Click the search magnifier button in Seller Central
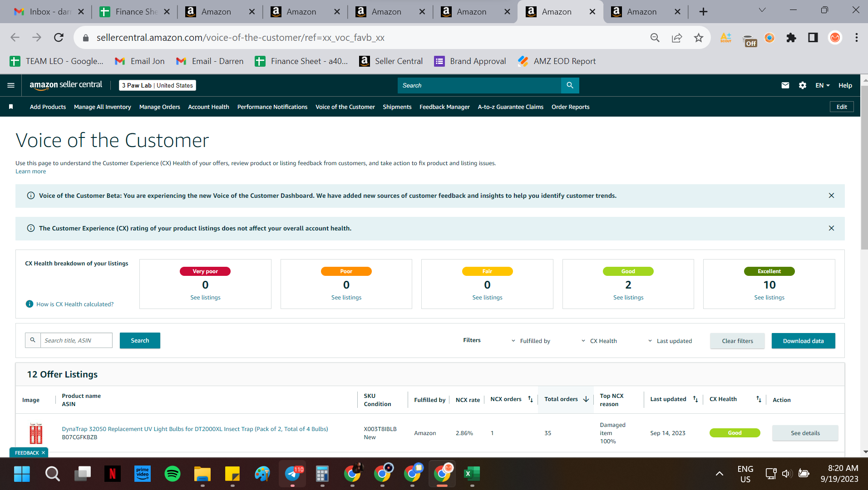Viewport: 868px width, 490px height. 570,85
